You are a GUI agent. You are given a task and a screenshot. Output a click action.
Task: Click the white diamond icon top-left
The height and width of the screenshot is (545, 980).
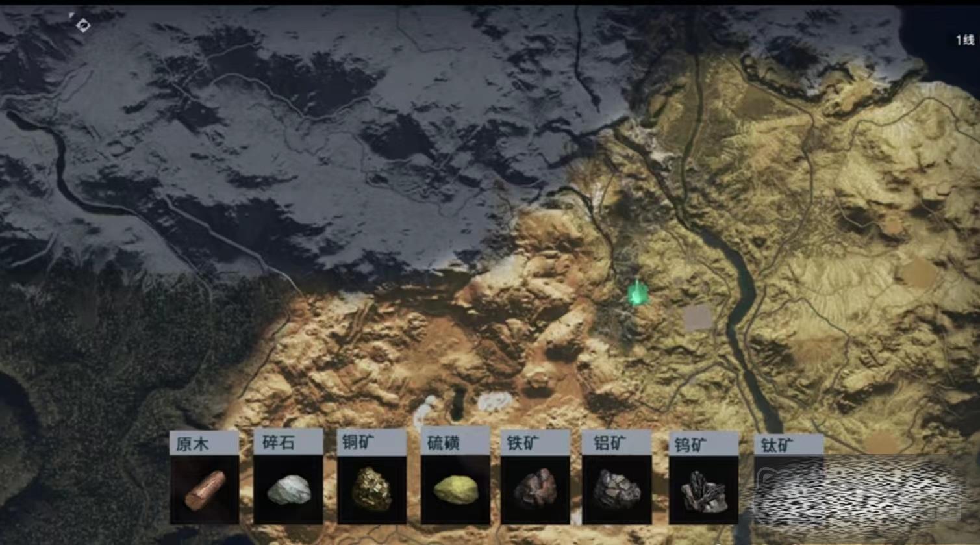(x=82, y=25)
